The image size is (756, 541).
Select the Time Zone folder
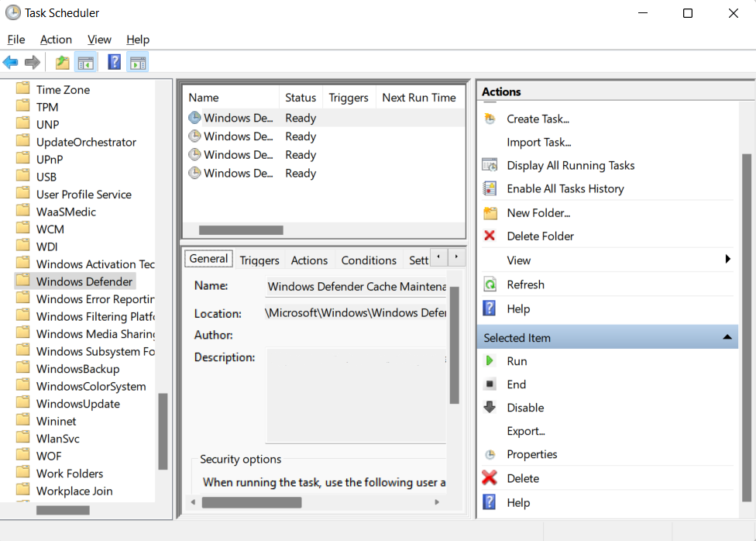(x=64, y=90)
